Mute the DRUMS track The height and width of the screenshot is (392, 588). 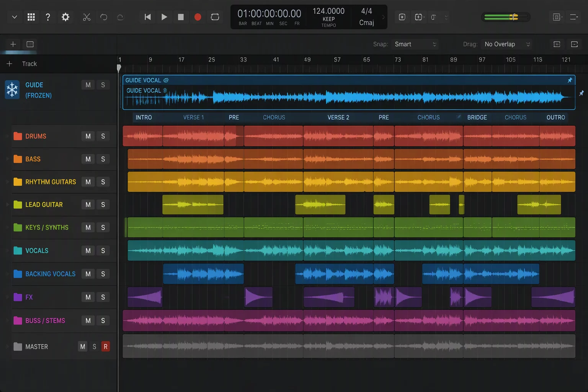(88, 136)
